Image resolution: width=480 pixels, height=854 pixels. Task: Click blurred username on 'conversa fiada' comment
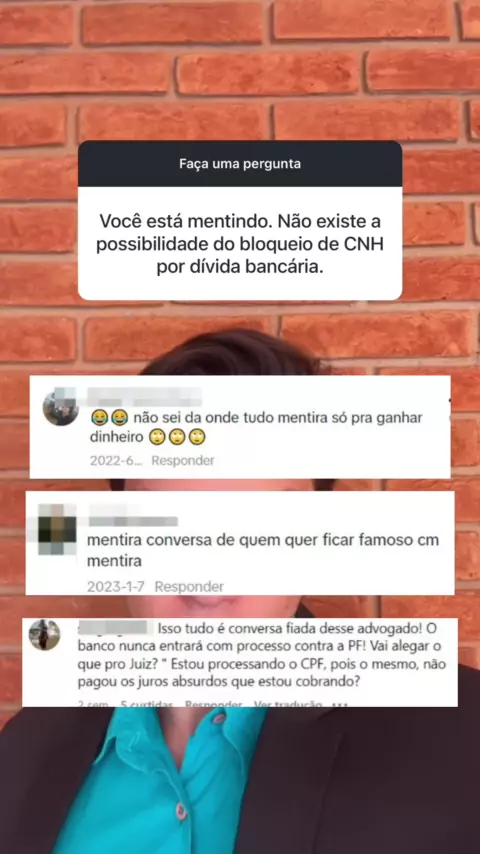pos(116,628)
